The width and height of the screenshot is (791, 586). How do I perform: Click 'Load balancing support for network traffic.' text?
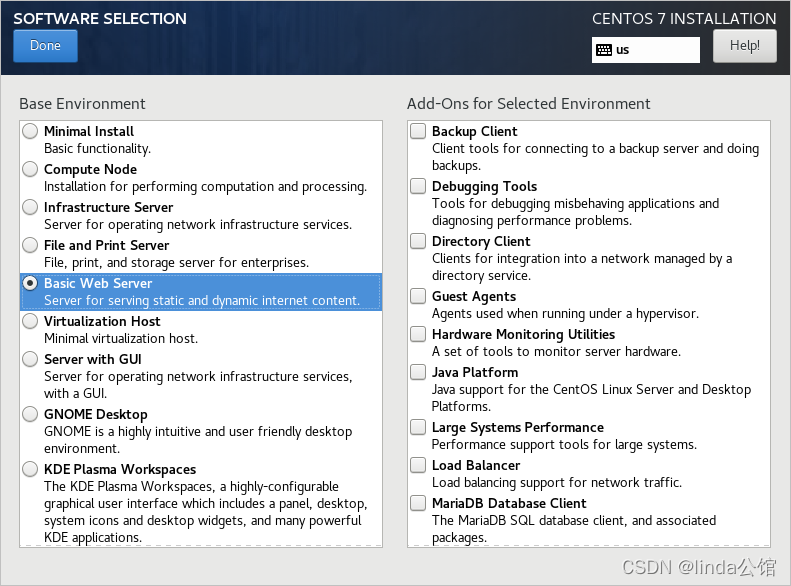click(x=557, y=483)
